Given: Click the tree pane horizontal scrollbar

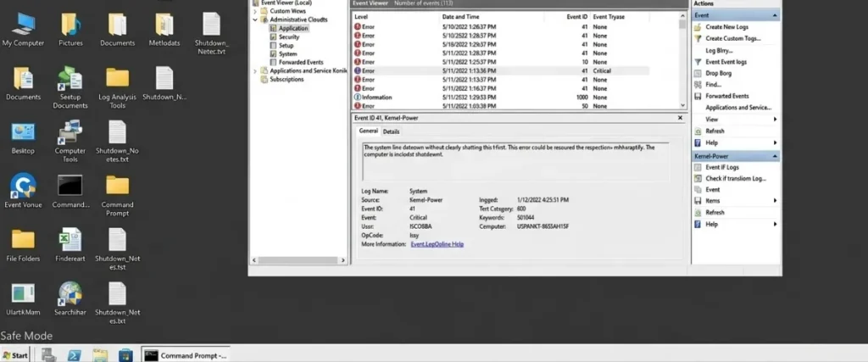Looking at the screenshot, I should 298,260.
